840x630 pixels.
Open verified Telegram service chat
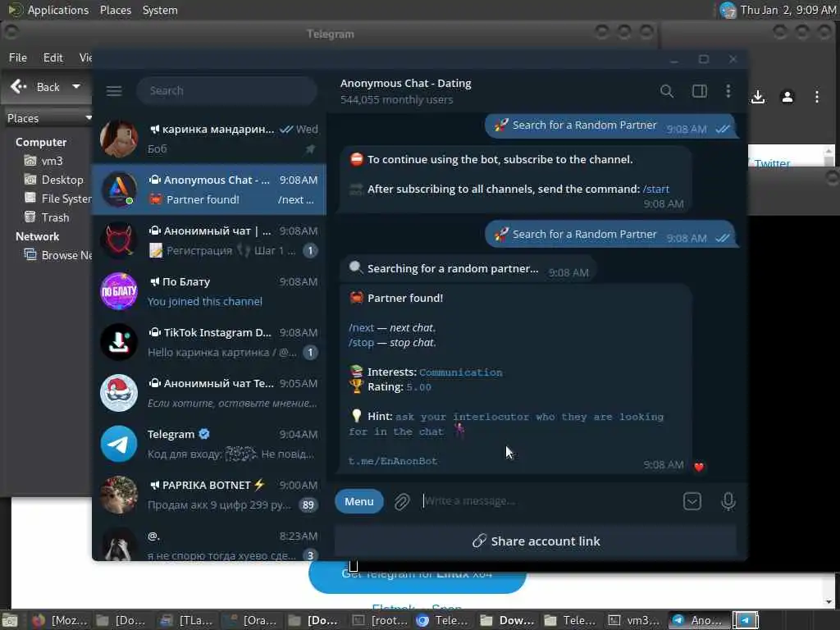[209, 444]
